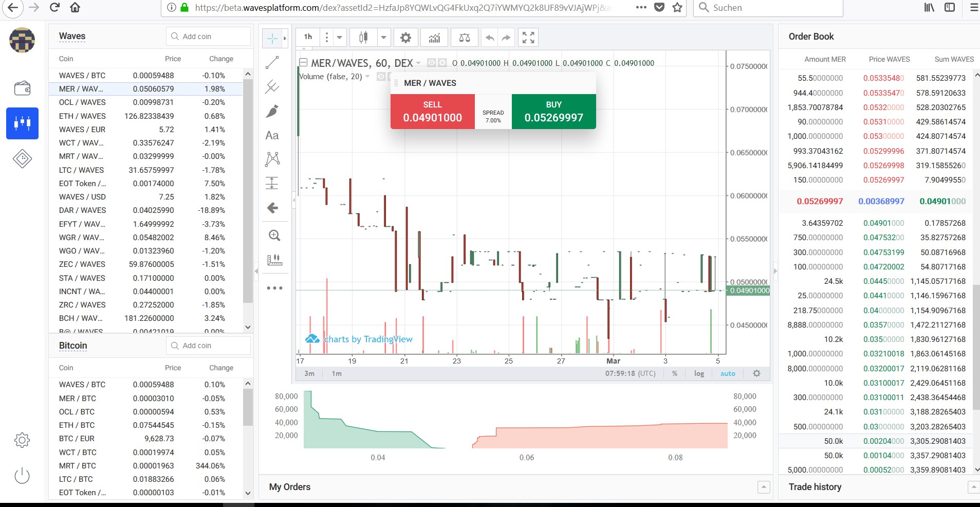
Task: Expand the My Orders panel
Action: point(764,487)
